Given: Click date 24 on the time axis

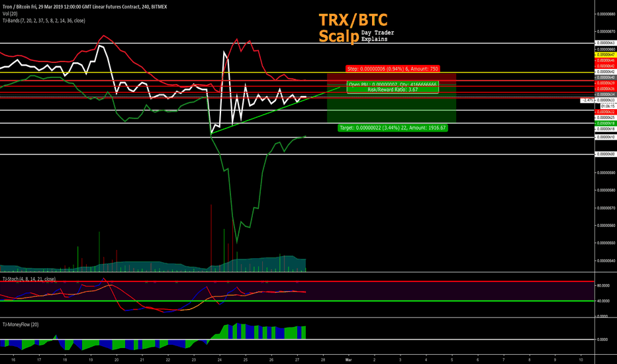Looking at the screenshot, I should (220, 359).
